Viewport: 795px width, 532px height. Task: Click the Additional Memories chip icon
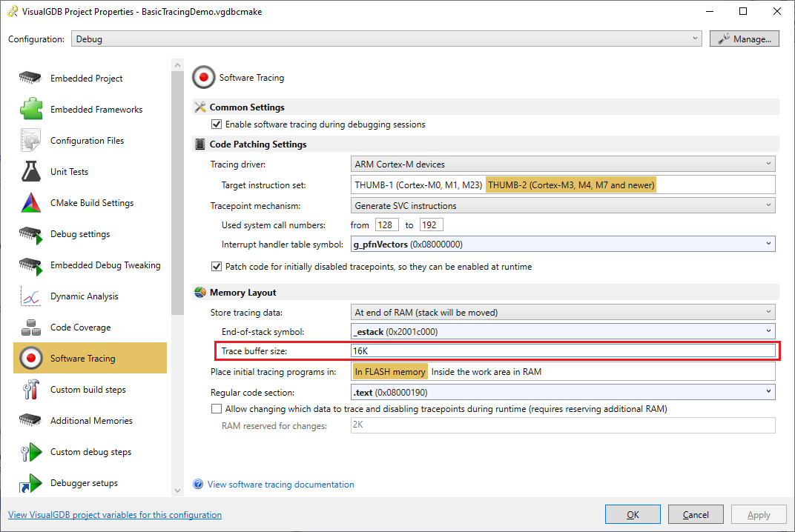point(30,421)
